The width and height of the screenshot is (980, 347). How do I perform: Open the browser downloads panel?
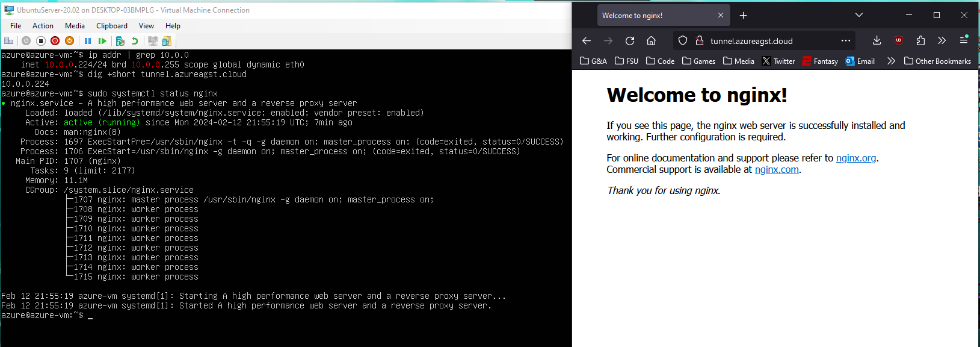[877, 41]
